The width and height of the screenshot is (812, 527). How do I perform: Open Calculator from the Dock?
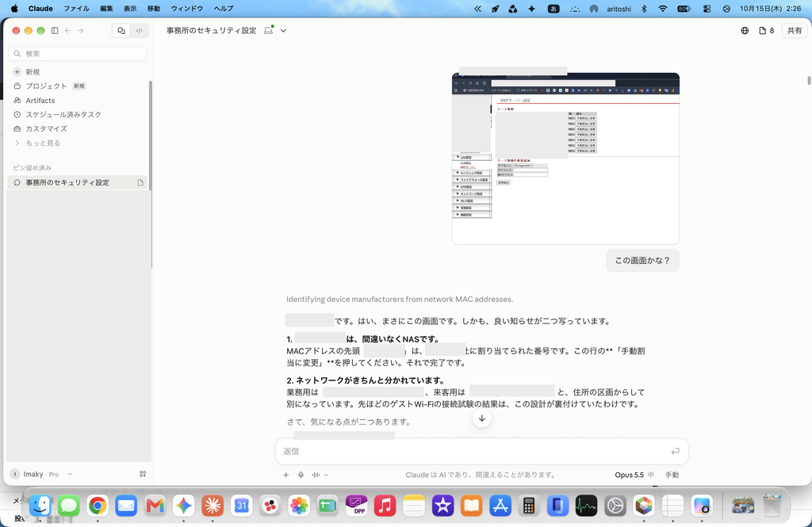[x=529, y=506]
